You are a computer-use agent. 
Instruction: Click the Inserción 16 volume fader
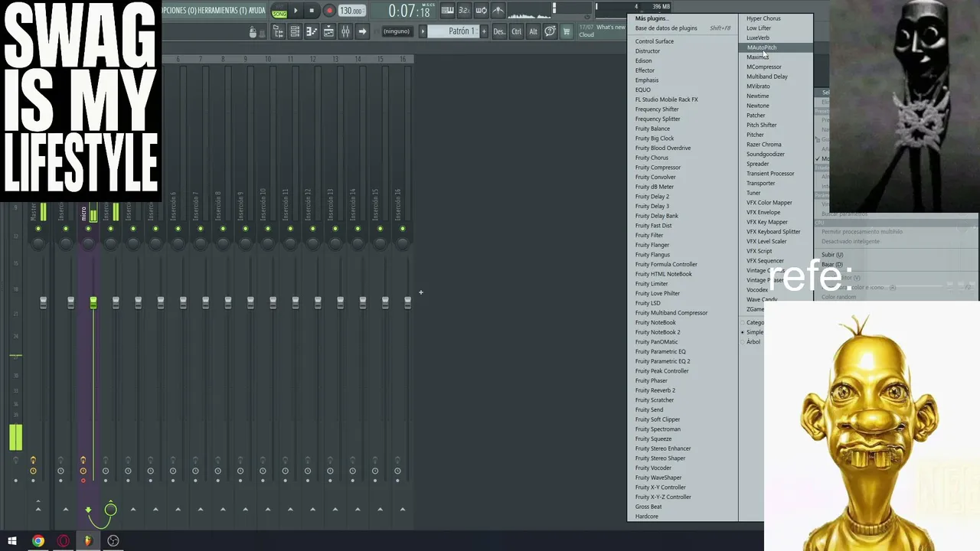tap(407, 304)
